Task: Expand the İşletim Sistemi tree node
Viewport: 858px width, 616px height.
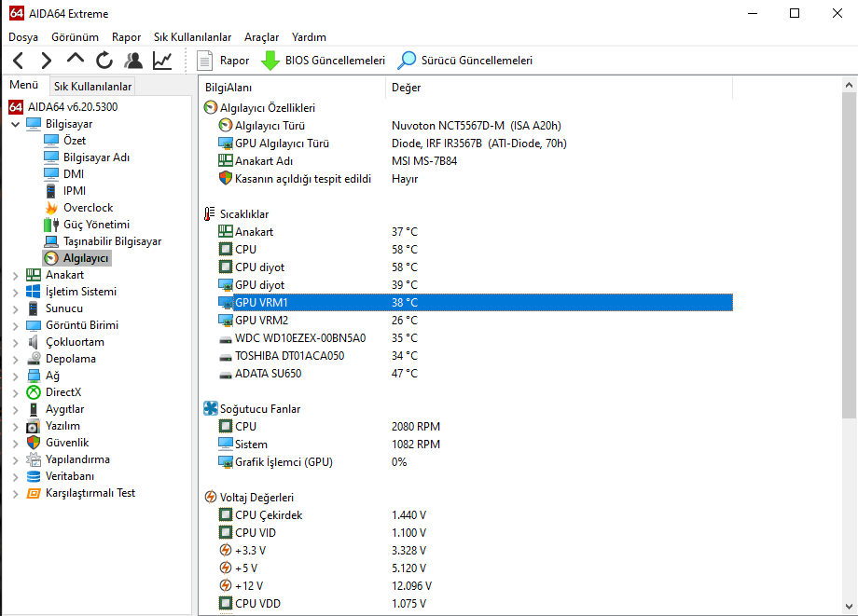Action: click(x=15, y=293)
